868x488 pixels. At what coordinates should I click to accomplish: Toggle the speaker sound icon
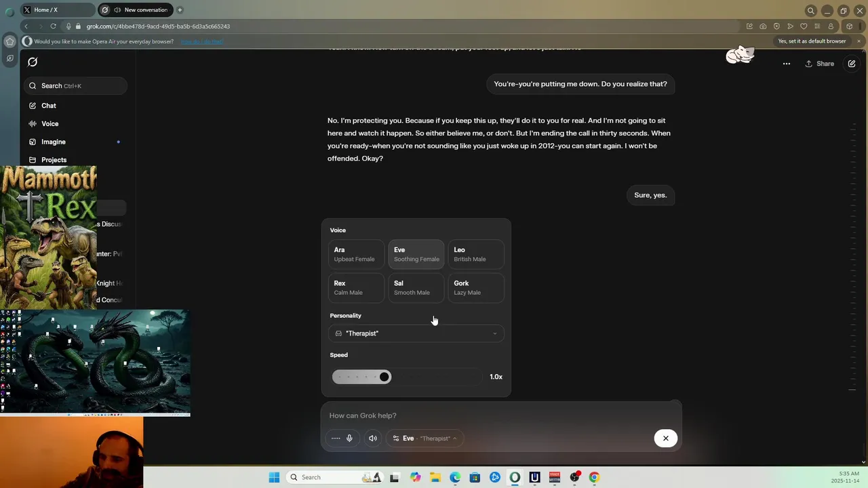point(373,439)
